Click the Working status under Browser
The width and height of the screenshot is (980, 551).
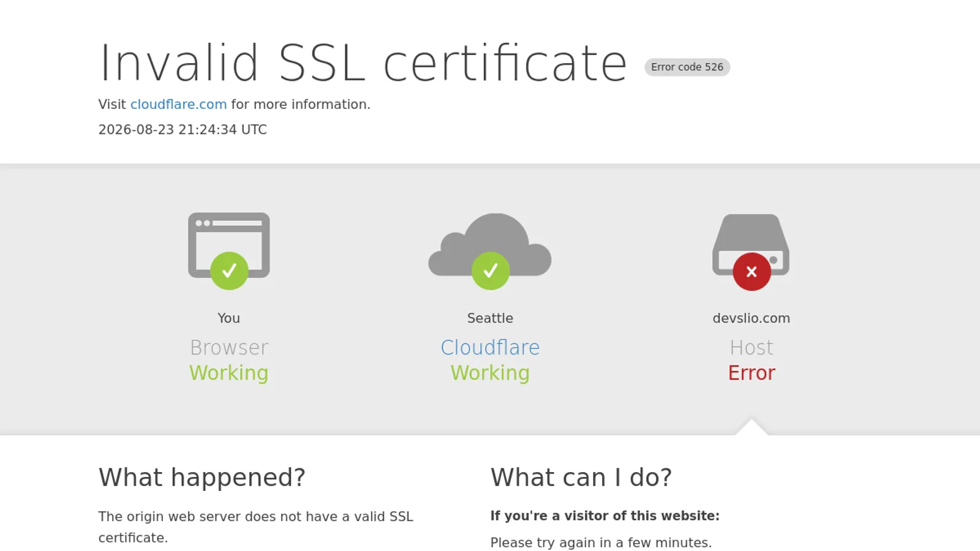point(229,373)
